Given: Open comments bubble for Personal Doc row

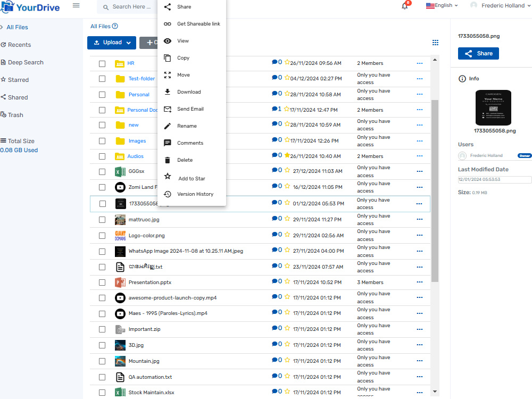Looking at the screenshot, I should (275, 109).
